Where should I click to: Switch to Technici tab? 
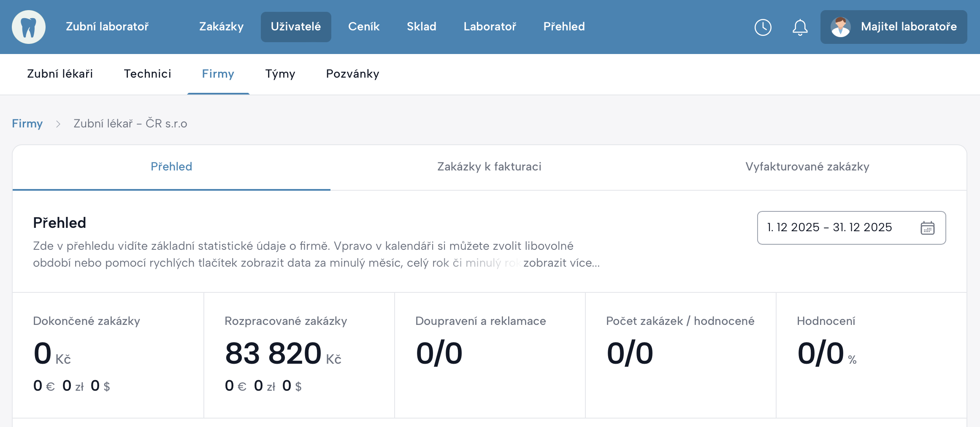pos(147,74)
